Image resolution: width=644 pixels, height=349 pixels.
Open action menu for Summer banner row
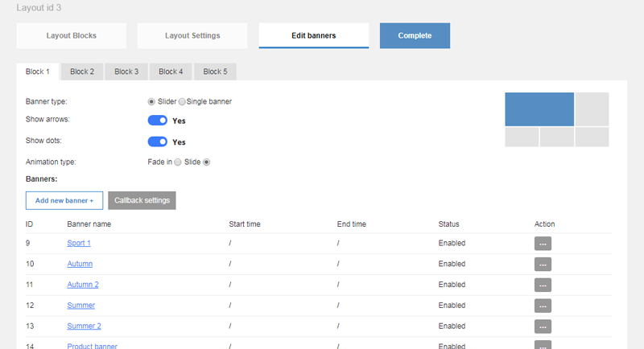coord(543,306)
